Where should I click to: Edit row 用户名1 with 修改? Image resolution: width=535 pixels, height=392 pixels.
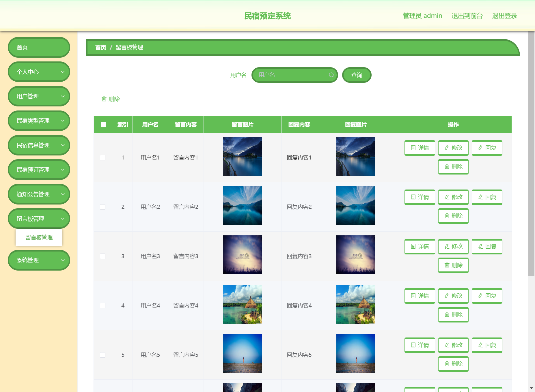pos(453,148)
